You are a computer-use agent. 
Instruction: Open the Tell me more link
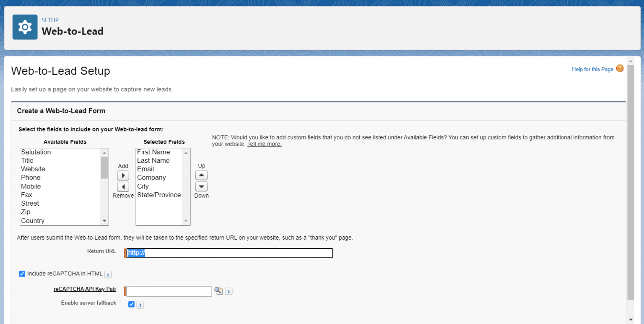(x=264, y=144)
